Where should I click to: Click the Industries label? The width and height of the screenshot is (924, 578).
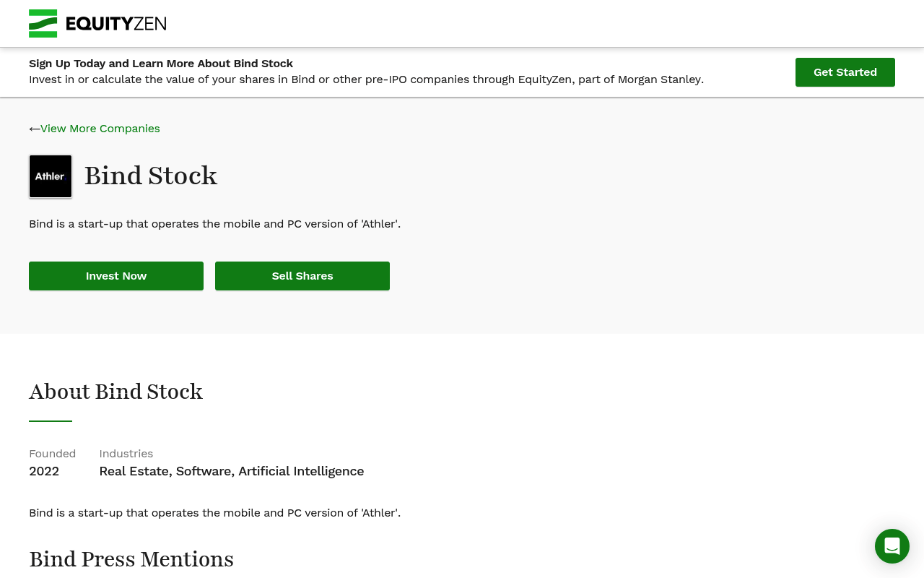tap(126, 454)
